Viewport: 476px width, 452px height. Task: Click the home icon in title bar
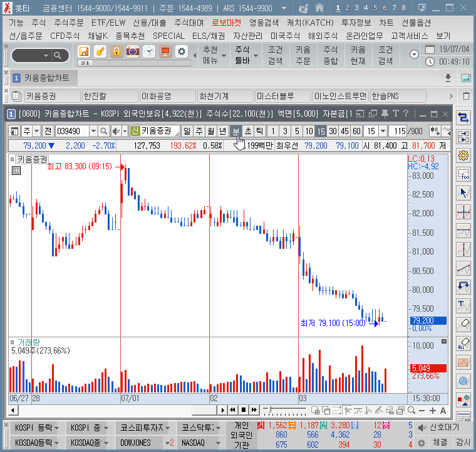[319, 8]
